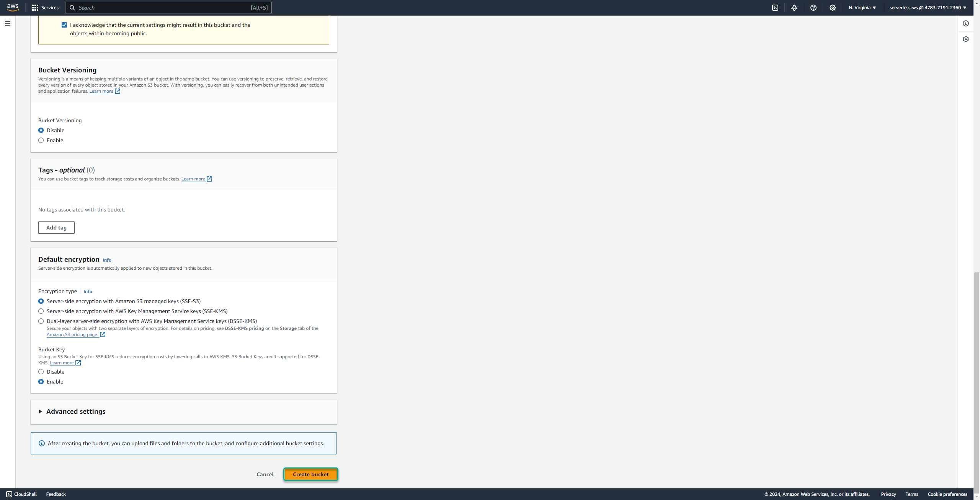Expand the Advanced settings section
Screen dimensions: 980x500
(x=72, y=411)
